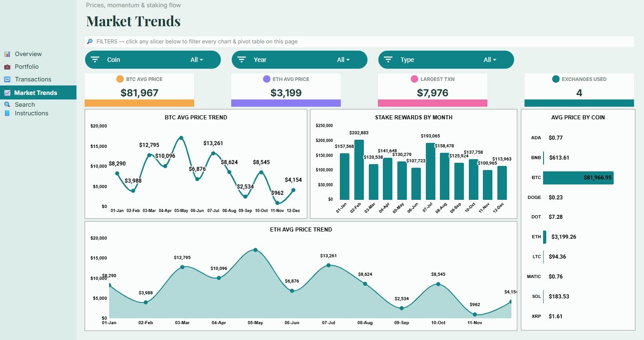644x340 pixels.
Task: Click the $13,261 point on ETH trend chart
Action: (x=329, y=265)
